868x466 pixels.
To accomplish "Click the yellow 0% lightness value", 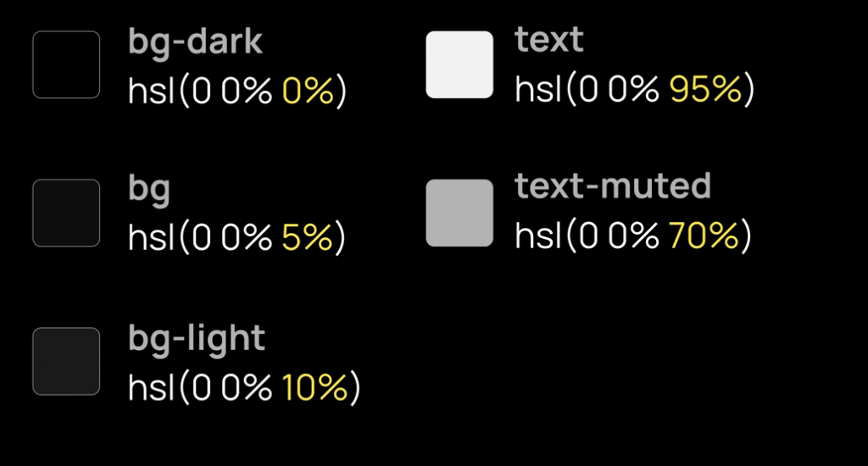I will click(x=308, y=91).
